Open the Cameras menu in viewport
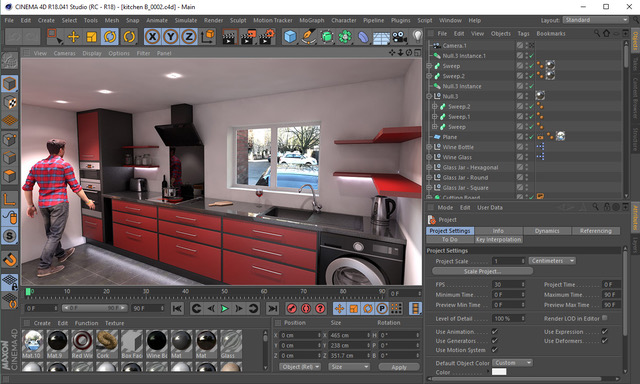 pos(64,53)
